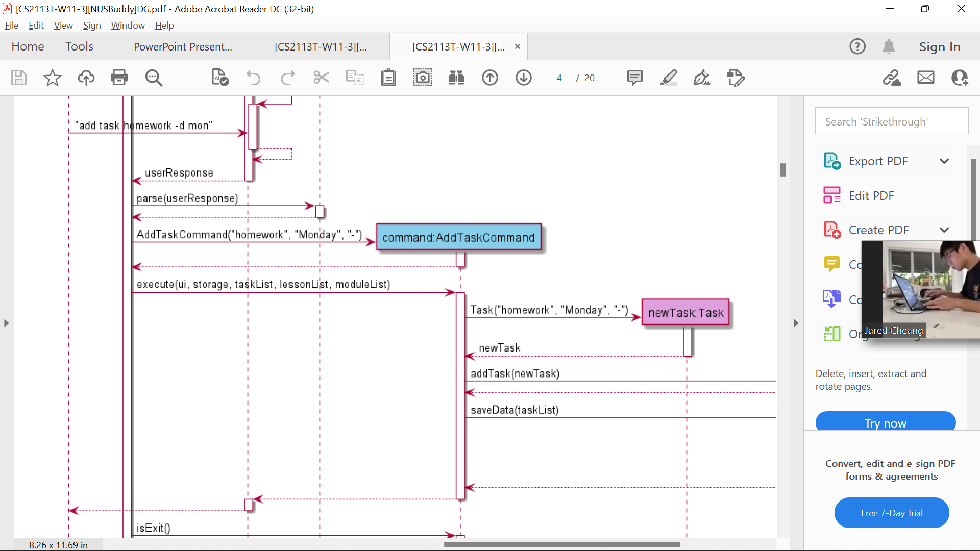Image resolution: width=980 pixels, height=551 pixels.
Task: Open notifications bell
Action: click(889, 46)
